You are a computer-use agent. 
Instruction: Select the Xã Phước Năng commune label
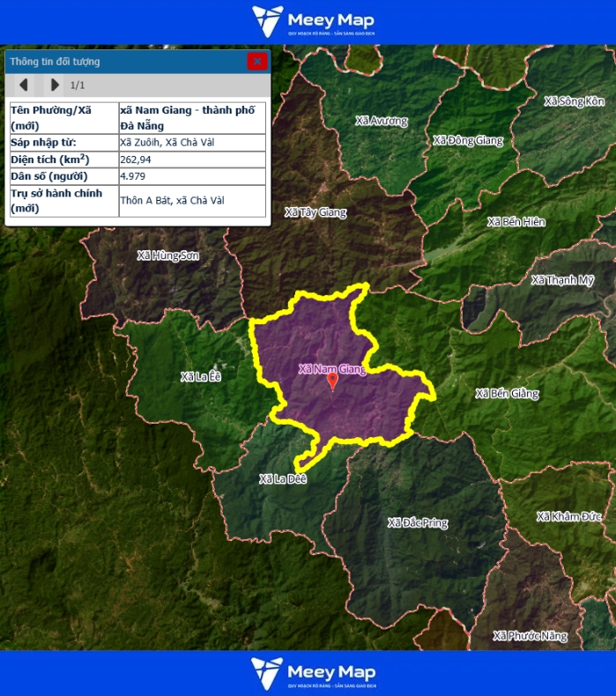[x=531, y=635]
